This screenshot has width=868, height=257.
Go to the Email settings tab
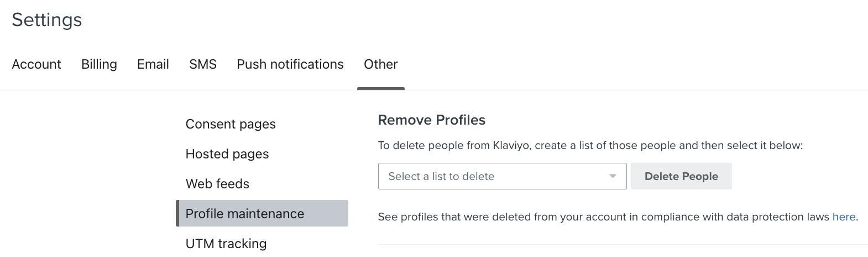tap(153, 64)
